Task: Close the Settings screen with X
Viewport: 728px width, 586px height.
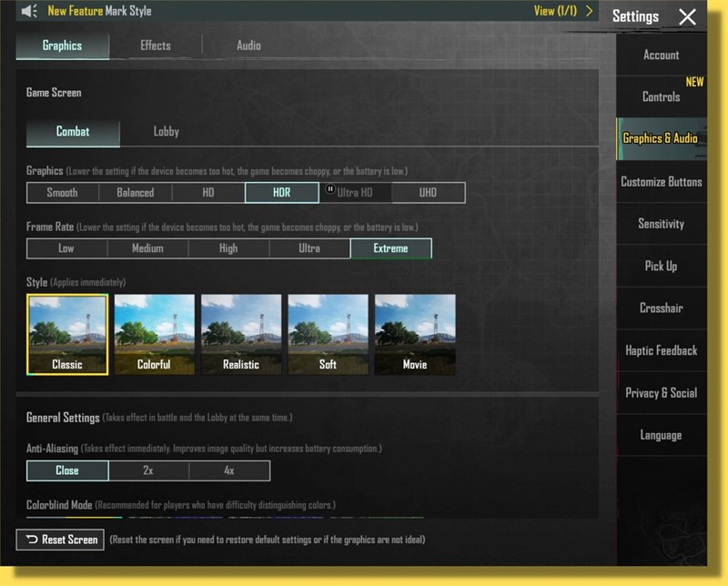Action: [x=687, y=16]
